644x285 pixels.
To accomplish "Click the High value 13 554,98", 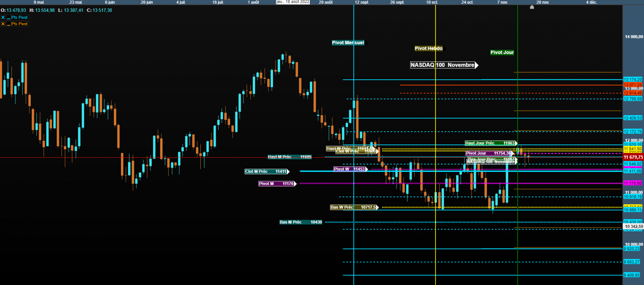I will pos(45,10).
